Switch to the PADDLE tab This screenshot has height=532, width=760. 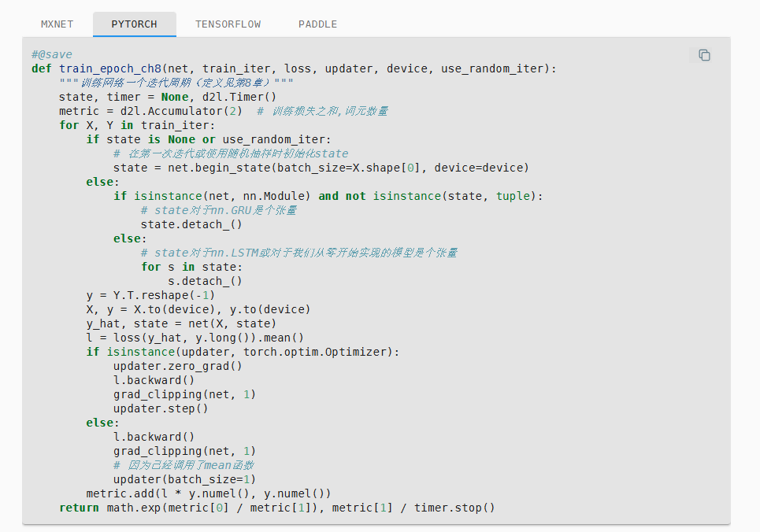[317, 24]
